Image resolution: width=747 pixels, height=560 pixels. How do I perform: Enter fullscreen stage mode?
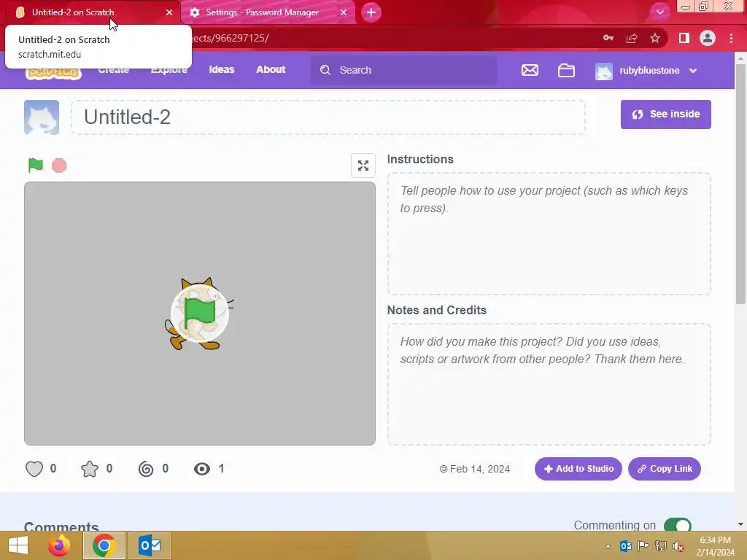click(x=363, y=166)
